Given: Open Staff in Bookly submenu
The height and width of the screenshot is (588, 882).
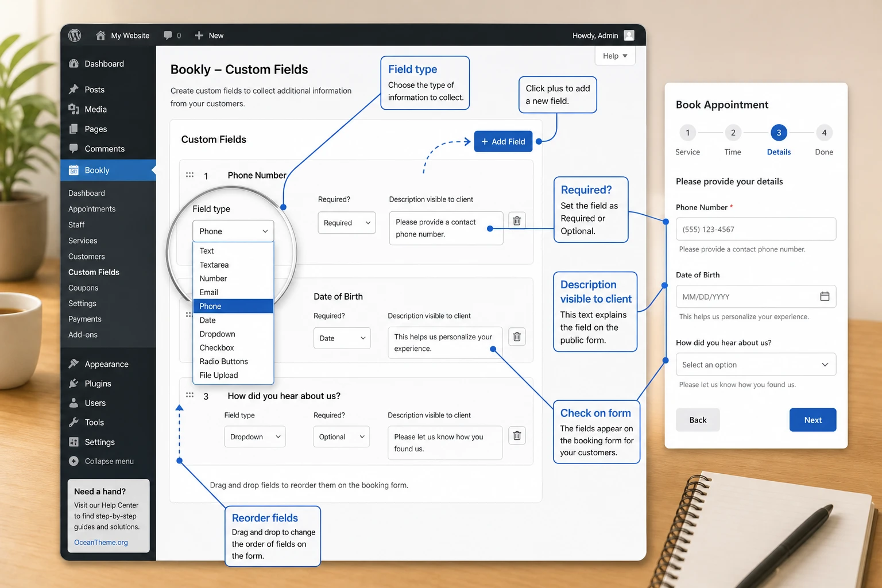Looking at the screenshot, I should pos(76,225).
